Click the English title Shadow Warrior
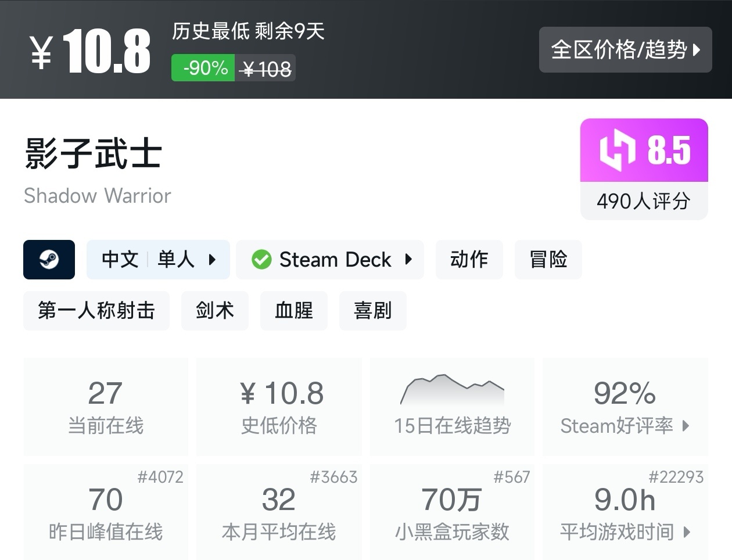This screenshot has height=560, width=732. [98, 196]
